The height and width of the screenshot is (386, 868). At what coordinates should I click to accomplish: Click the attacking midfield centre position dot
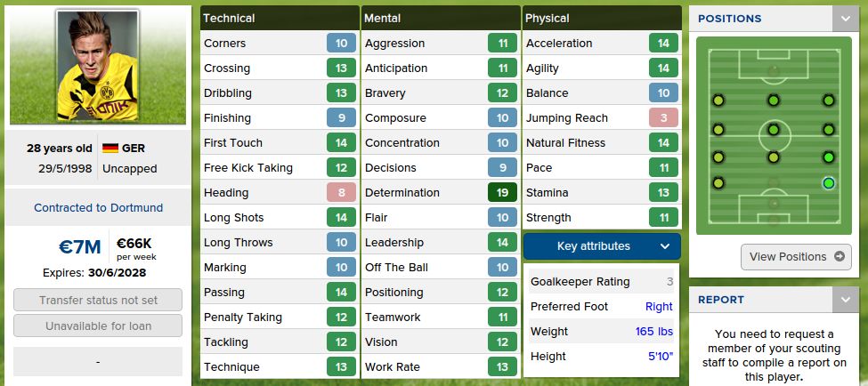[x=774, y=101]
